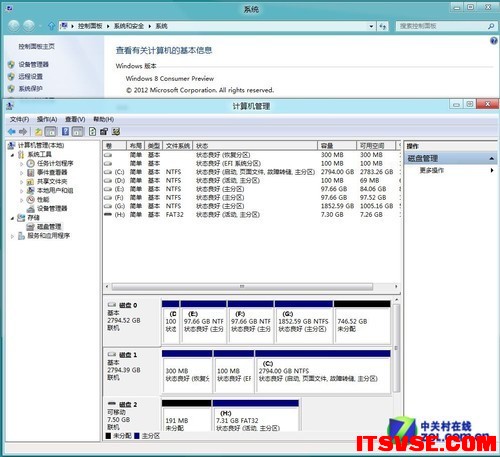Expand the 共享文件夹 node arrow
The width and height of the screenshot is (500, 457).
point(21,182)
